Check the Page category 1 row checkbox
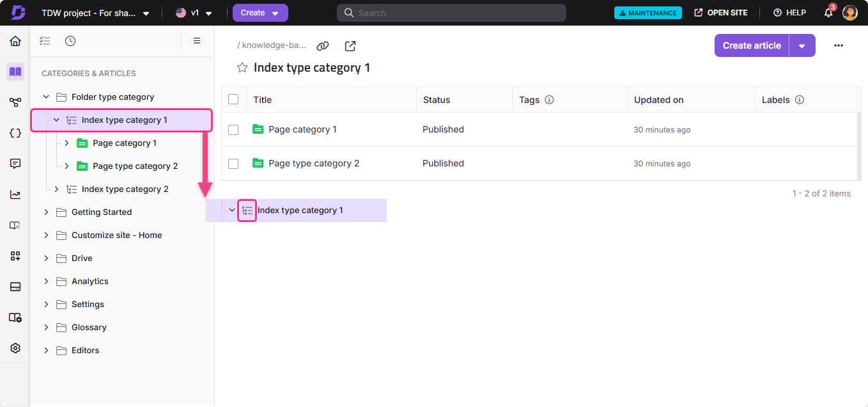This screenshot has width=868, height=407. (233, 129)
